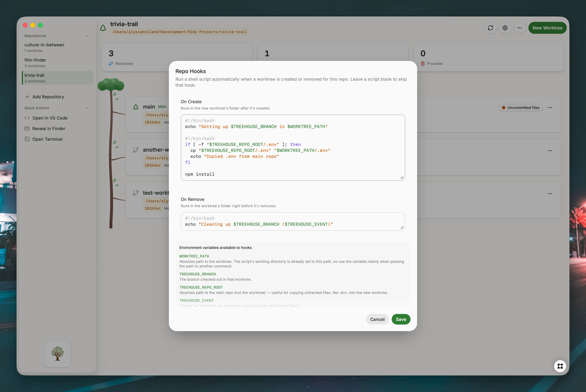The image size is (586, 392).
Task: Click the plus icon beside Add Repository
Action: [x=27, y=97]
